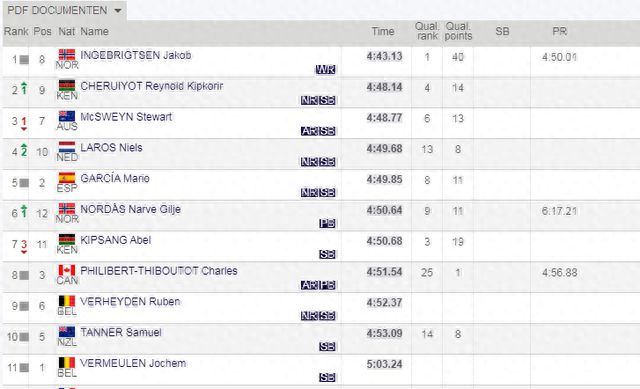Click New Zealand flag beside Tanner Samuel
Viewport: 640px width, 389px height.
pyautogui.click(x=67, y=331)
